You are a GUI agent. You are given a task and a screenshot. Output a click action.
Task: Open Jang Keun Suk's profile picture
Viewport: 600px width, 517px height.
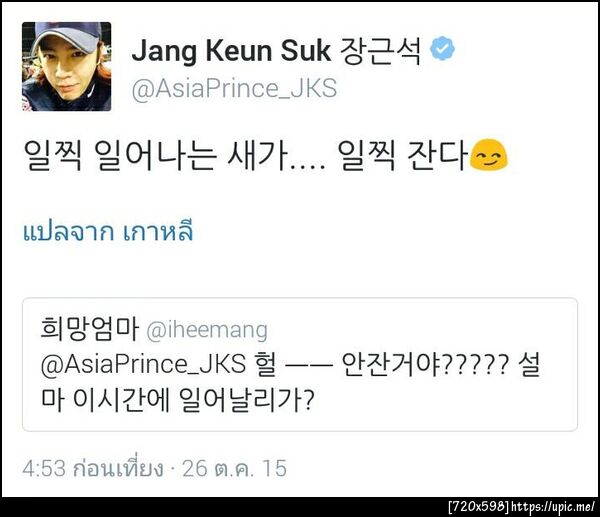click(67, 67)
